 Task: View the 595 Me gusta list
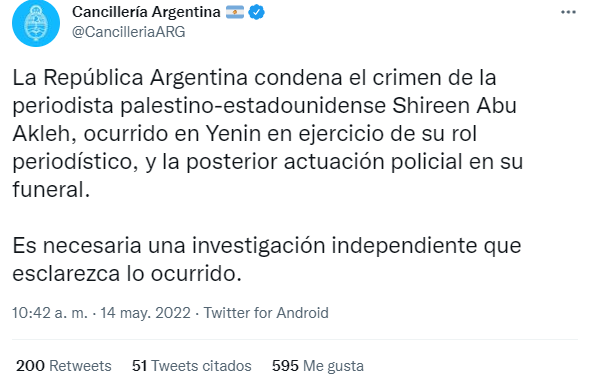click(318, 366)
